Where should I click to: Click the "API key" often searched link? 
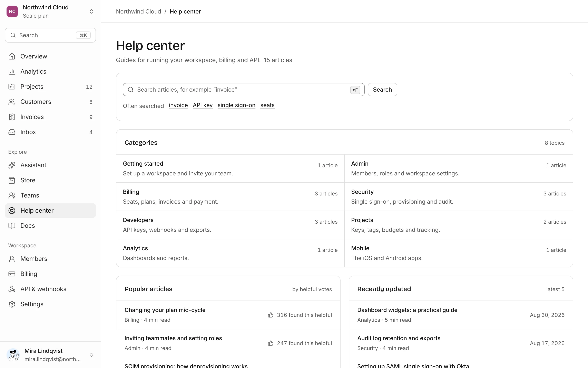point(203,105)
